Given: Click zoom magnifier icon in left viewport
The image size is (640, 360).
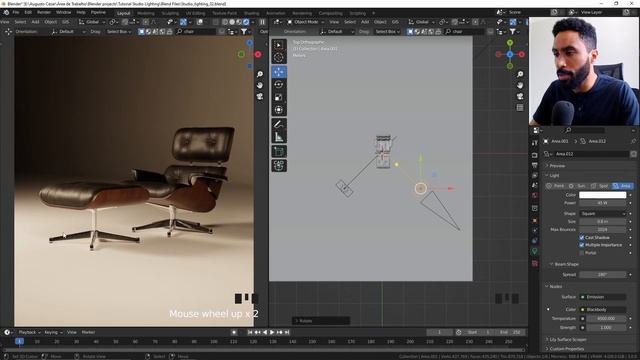Looking at the screenshot, I should click(260, 74).
